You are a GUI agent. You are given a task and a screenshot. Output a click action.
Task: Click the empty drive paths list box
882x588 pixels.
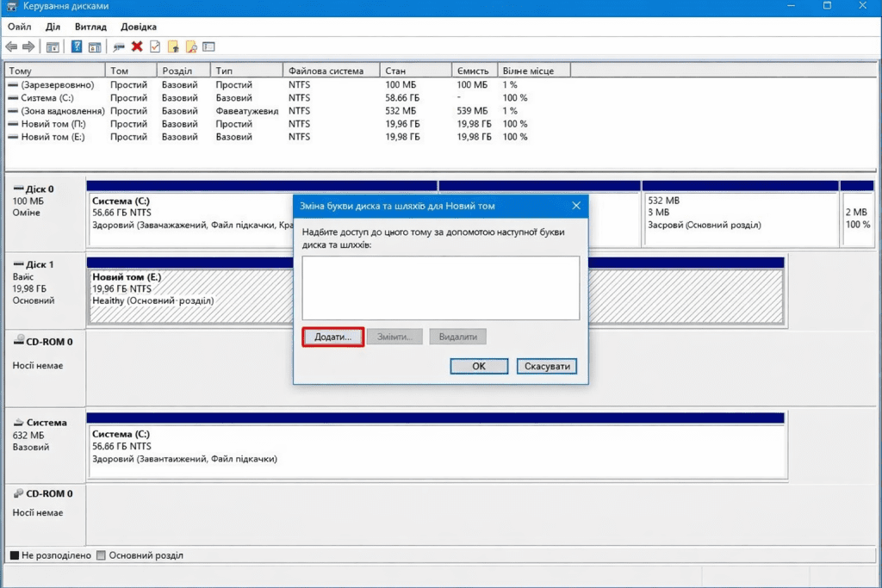[x=441, y=288]
